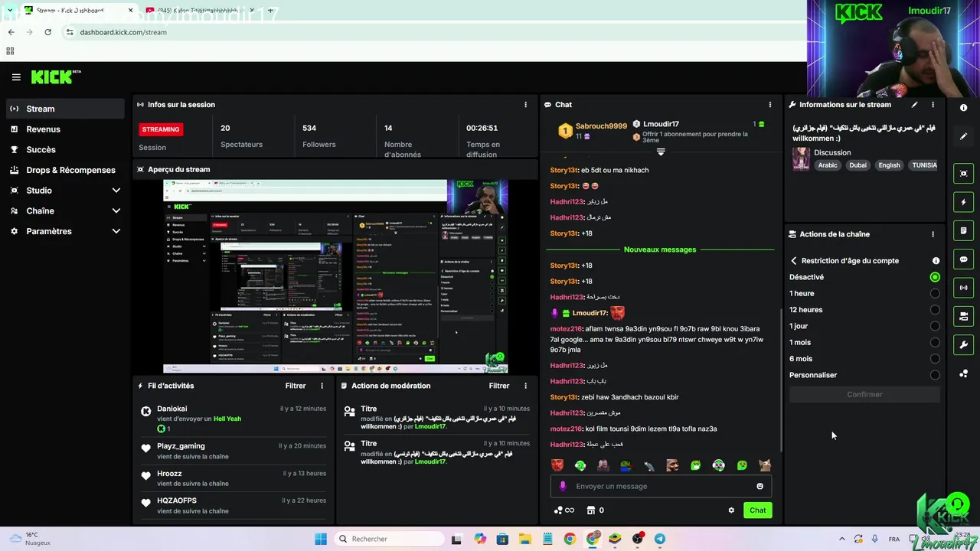Switch to the YouTube browser tab
Screen dimensions: 980x551
[201, 11]
